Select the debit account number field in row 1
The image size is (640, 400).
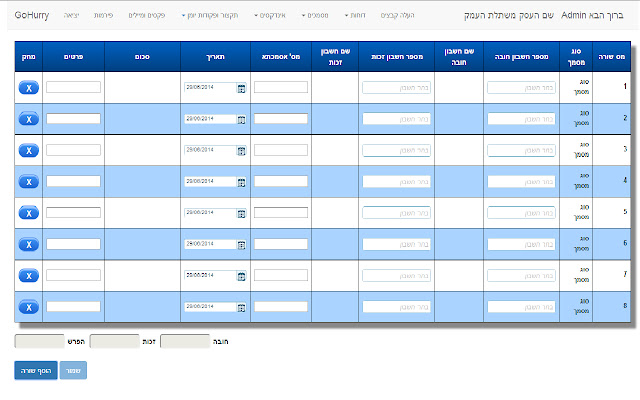point(521,87)
